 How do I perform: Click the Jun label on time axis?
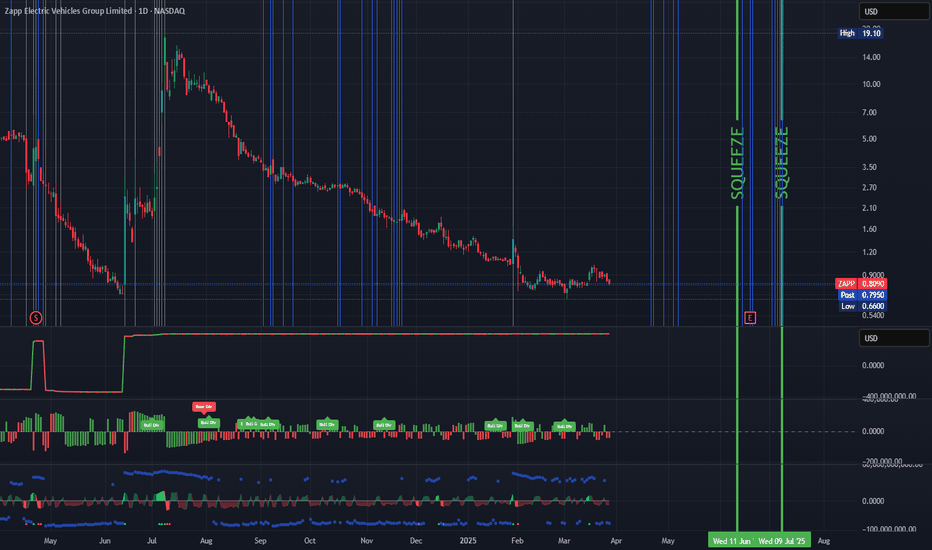pyautogui.click(x=105, y=540)
